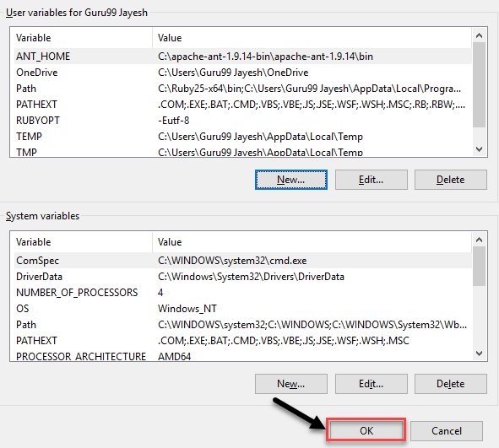Confirm the dialog with OK
Viewport: 499px width, 448px height.
366,430
